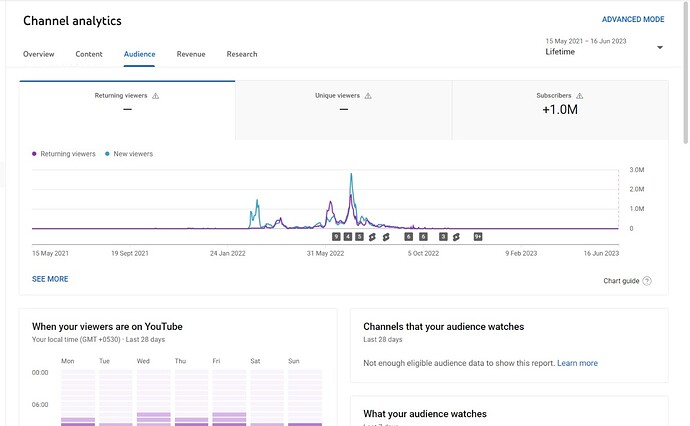Viewport: 690px width, 426px height.
Task: Click the 9+ video marker on chart
Action: pos(478,237)
